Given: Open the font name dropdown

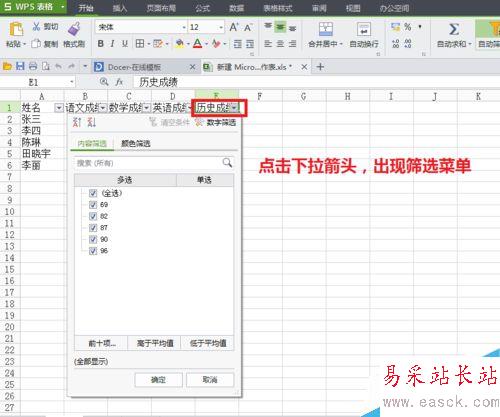Looking at the screenshot, I should [x=184, y=27].
